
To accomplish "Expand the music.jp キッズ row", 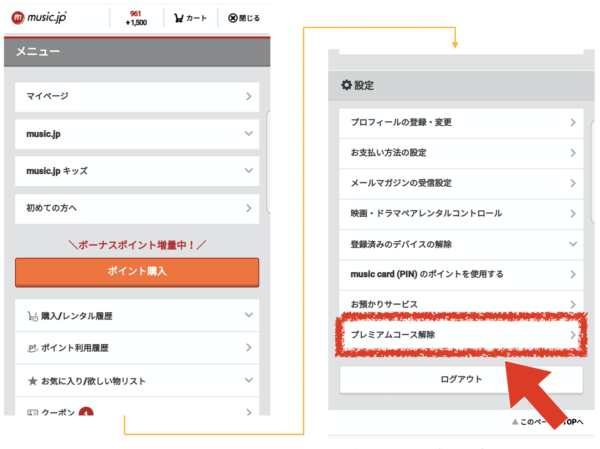I will click(137, 171).
